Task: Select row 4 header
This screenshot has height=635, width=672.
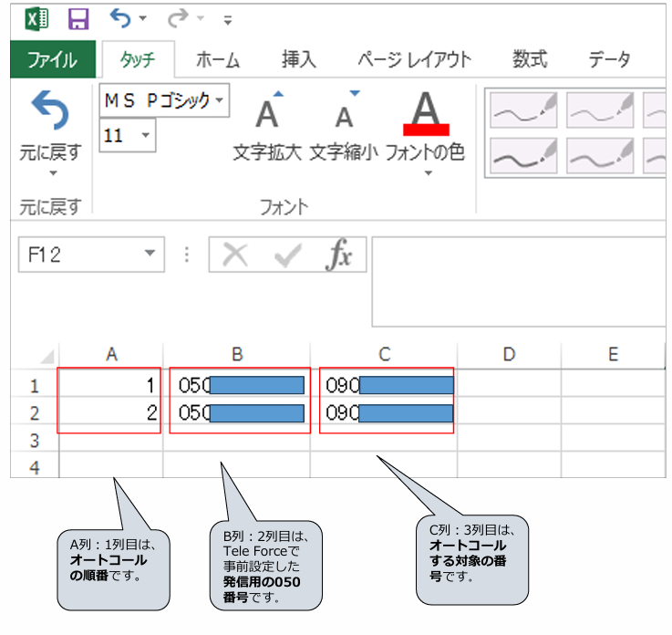Action: (35, 466)
